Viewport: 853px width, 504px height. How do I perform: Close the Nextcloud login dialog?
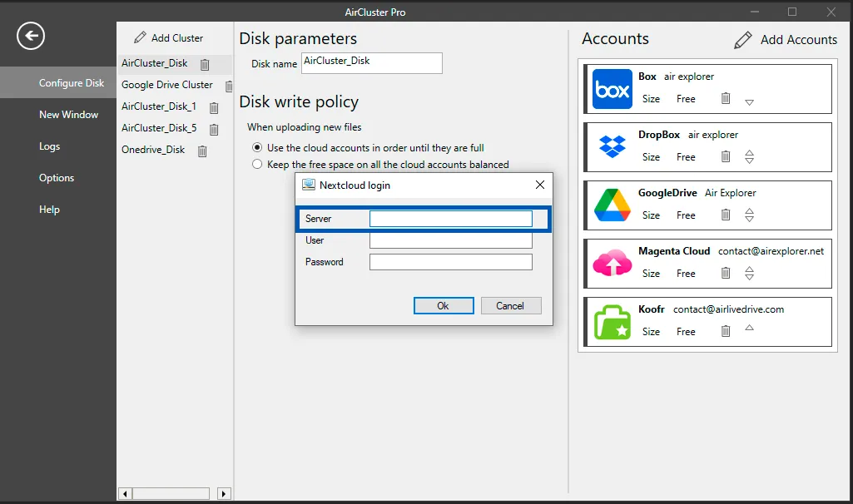pyautogui.click(x=539, y=185)
